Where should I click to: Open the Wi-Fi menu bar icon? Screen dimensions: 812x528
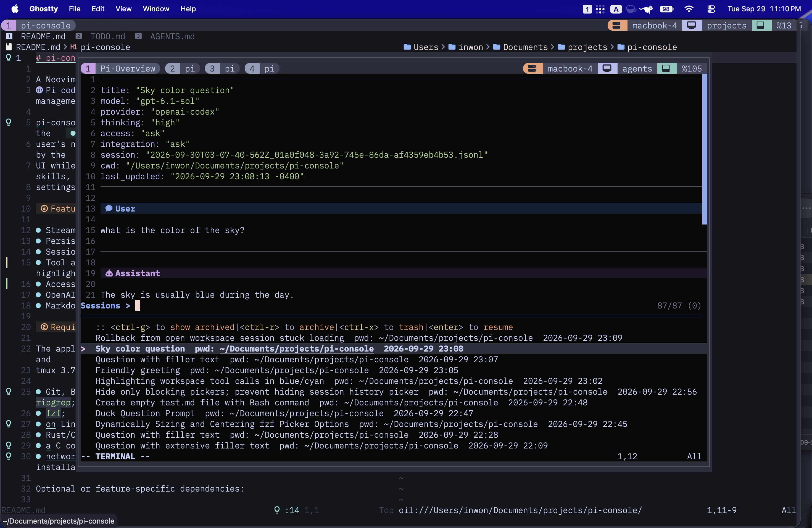pyautogui.click(x=689, y=9)
